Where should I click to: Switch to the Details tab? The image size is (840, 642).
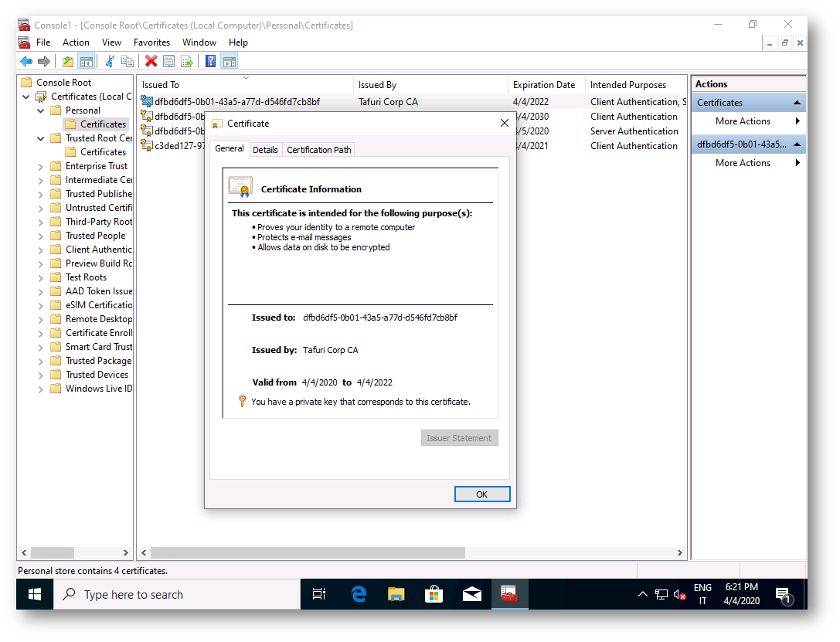click(265, 150)
